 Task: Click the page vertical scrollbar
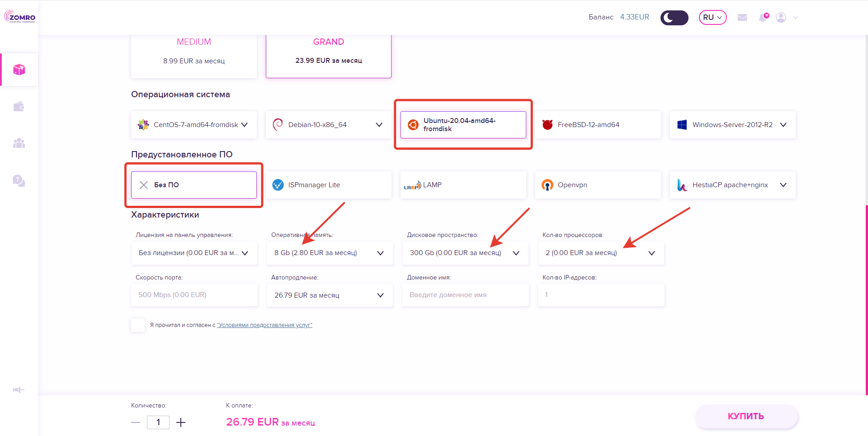(866, 300)
